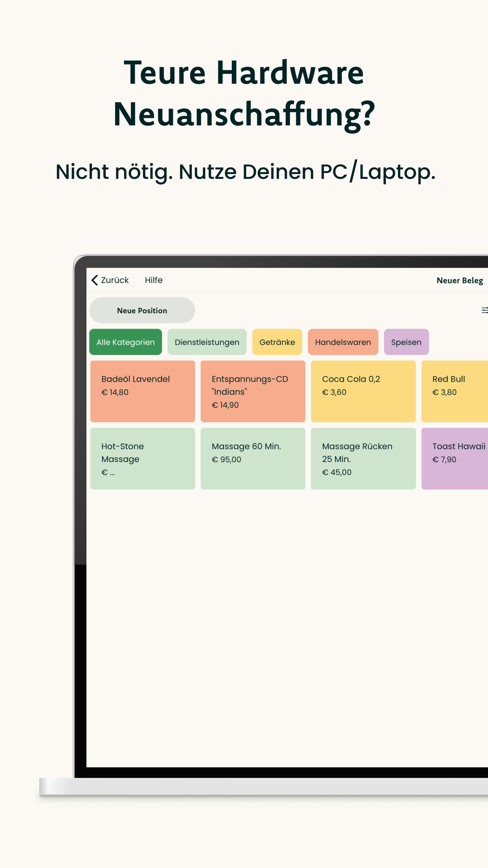The width and height of the screenshot is (488, 868).
Task: Click the € 95,00 price text
Action: 226,459
